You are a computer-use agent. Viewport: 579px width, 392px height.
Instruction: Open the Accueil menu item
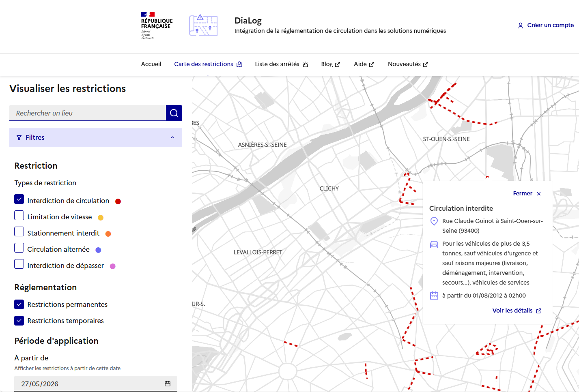coord(151,64)
